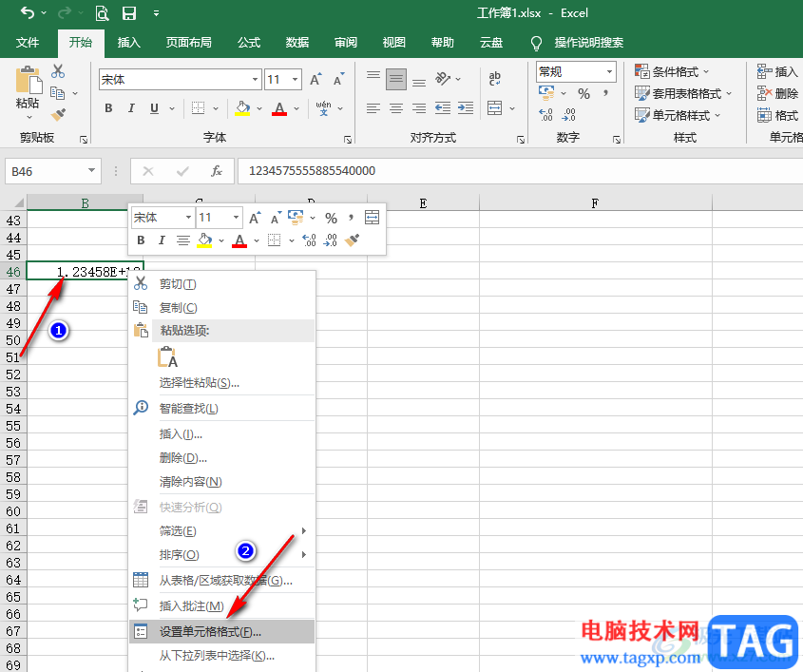Open the phonetic guide wén icon

point(324,108)
